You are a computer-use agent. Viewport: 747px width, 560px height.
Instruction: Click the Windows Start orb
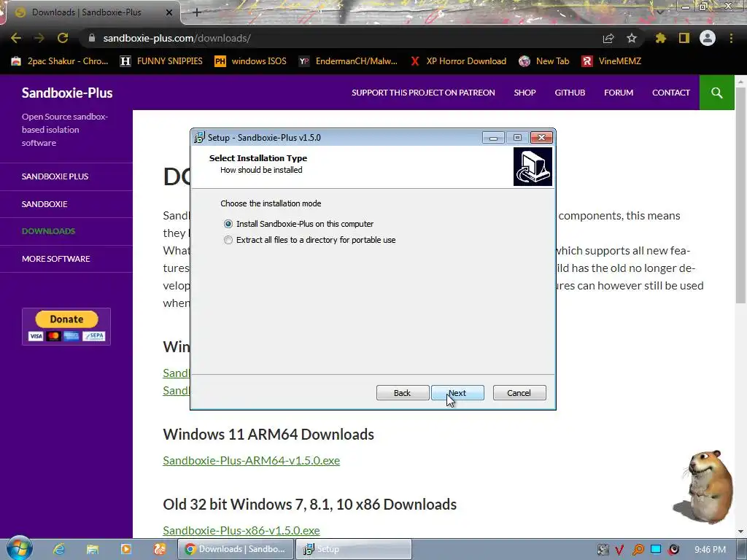click(x=20, y=548)
